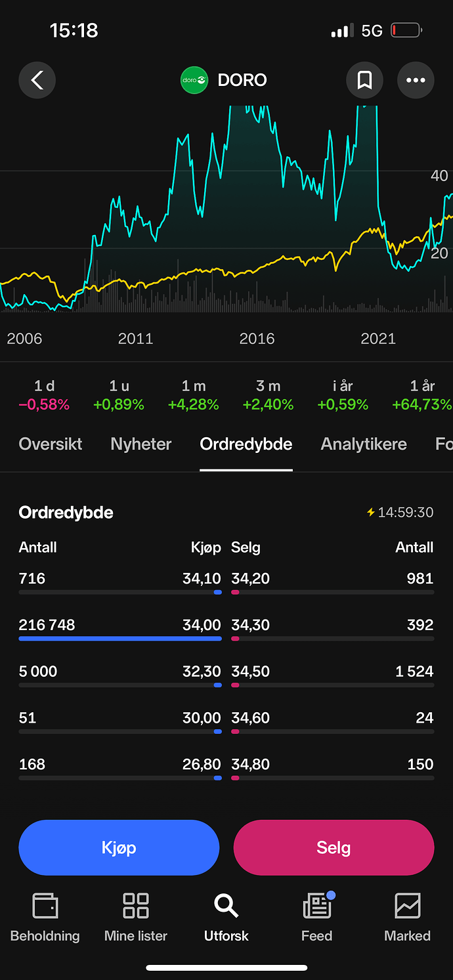Tap the long blue depth bar for 34,00
Image resolution: width=453 pixels, height=980 pixels.
(x=120, y=639)
